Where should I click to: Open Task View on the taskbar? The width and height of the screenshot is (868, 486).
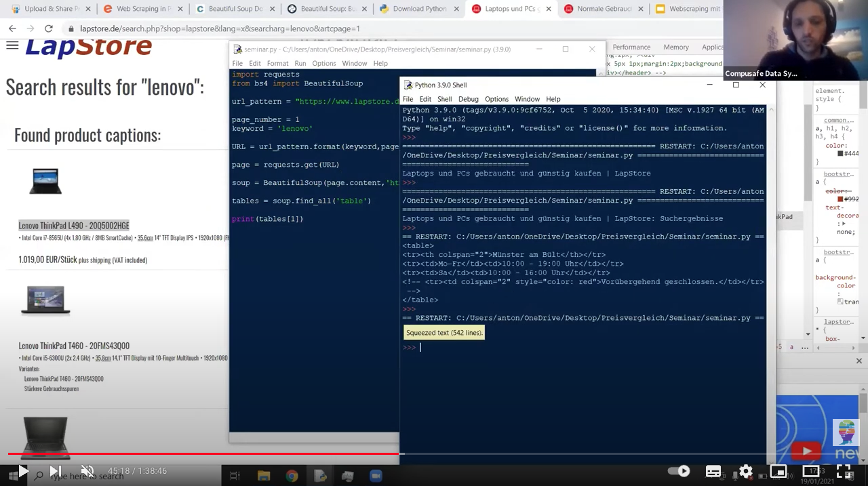235,476
